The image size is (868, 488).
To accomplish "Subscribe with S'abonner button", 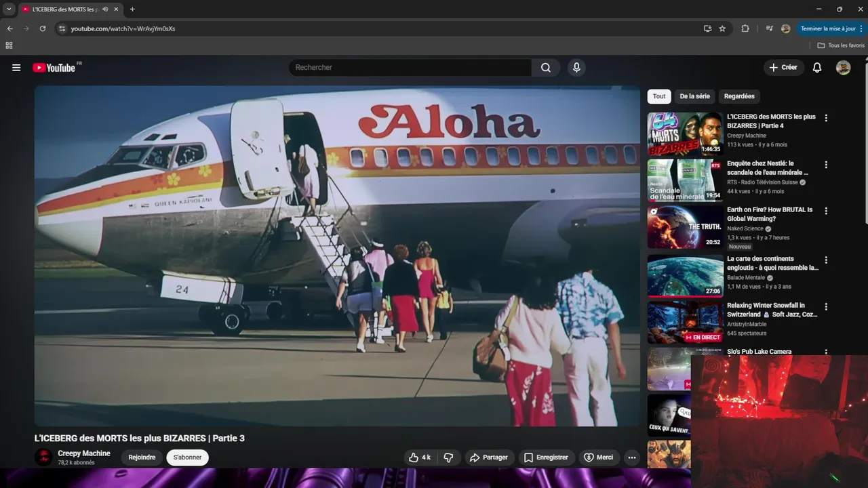I will pos(188,457).
